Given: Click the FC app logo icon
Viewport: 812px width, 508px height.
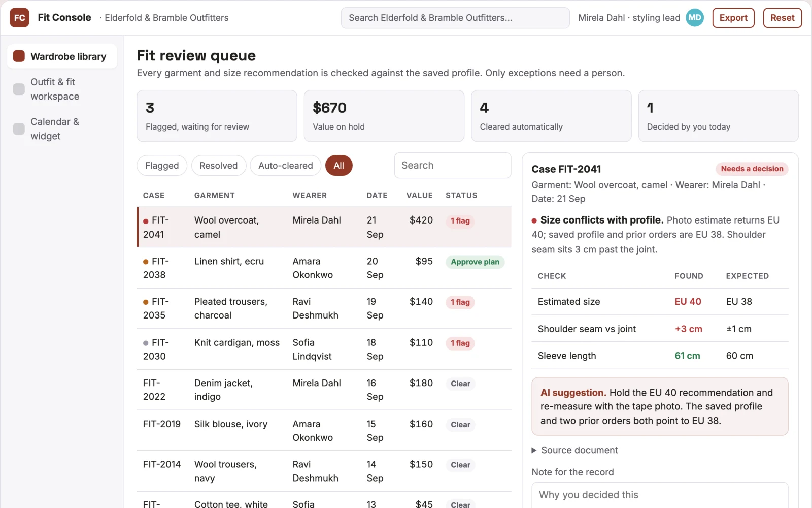Looking at the screenshot, I should click(19, 18).
